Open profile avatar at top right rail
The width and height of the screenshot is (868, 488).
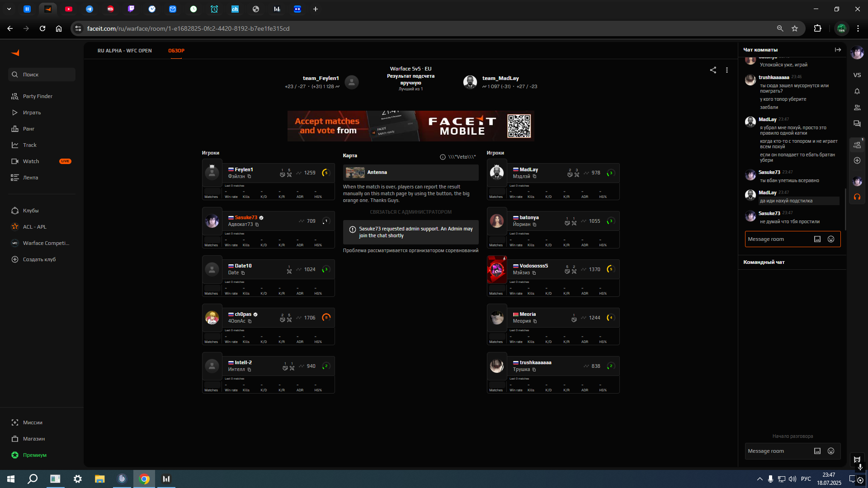coord(857,53)
